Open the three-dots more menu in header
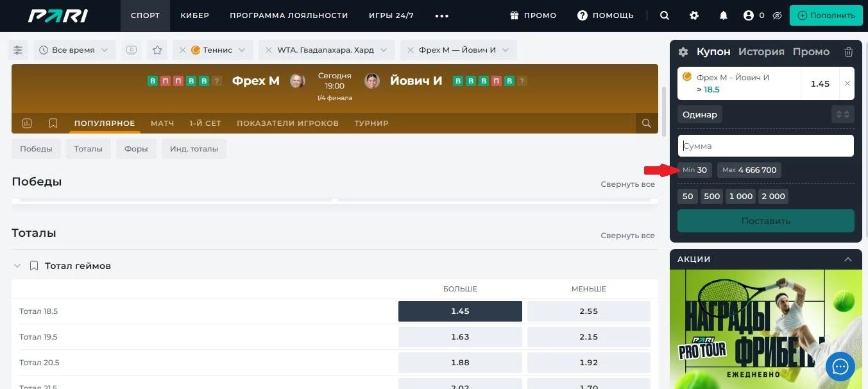 coord(442,16)
